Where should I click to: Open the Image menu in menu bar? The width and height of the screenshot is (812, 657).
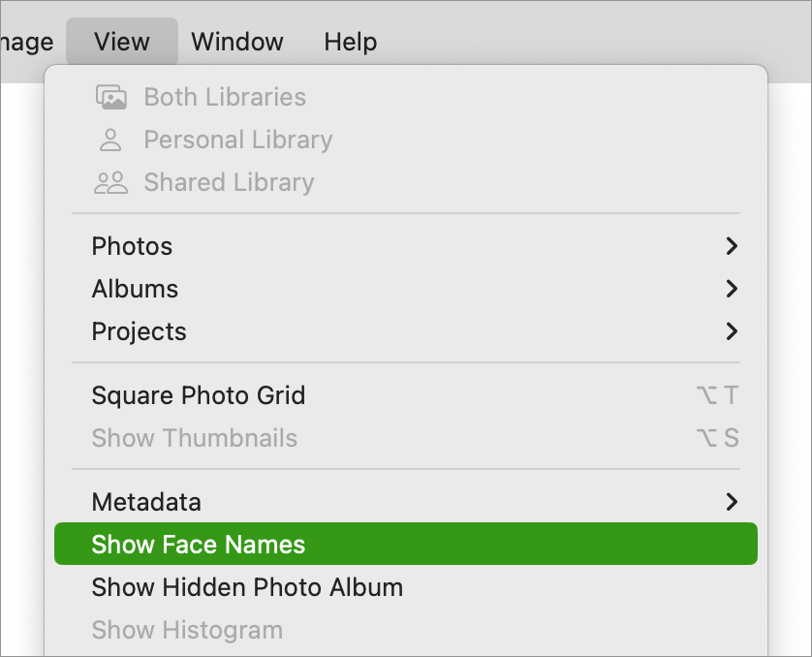click(x=26, y=42)
